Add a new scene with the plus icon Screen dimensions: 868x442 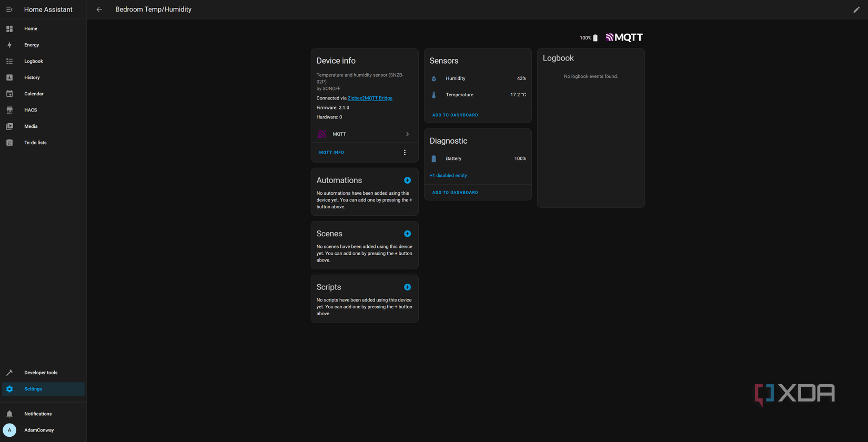tap(407, 234)
